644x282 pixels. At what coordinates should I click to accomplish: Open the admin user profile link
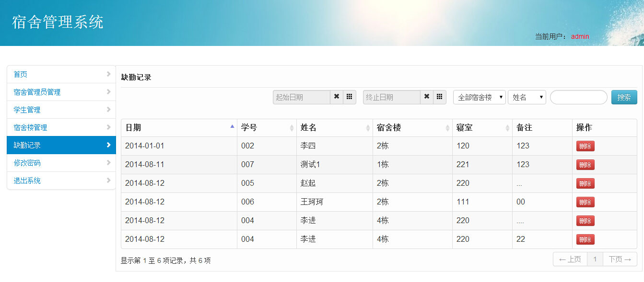pos(580,36)
